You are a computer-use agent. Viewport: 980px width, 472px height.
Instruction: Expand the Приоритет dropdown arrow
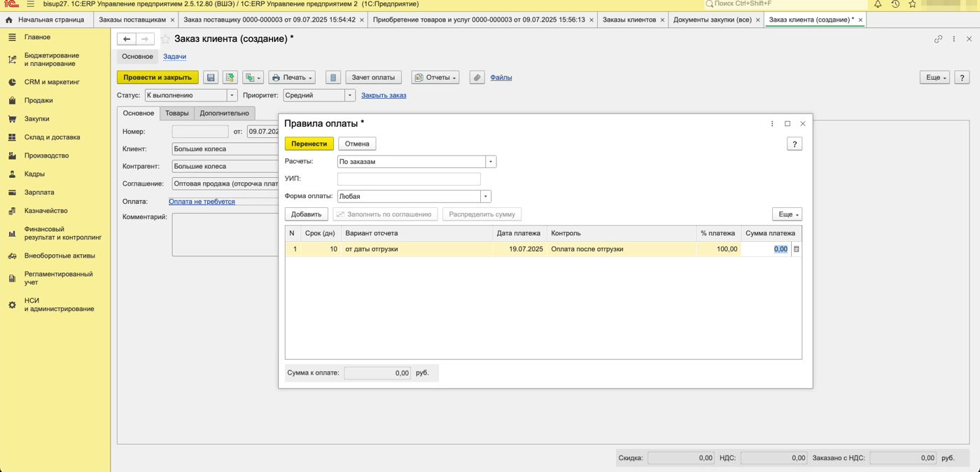click(x=351, y=95)
